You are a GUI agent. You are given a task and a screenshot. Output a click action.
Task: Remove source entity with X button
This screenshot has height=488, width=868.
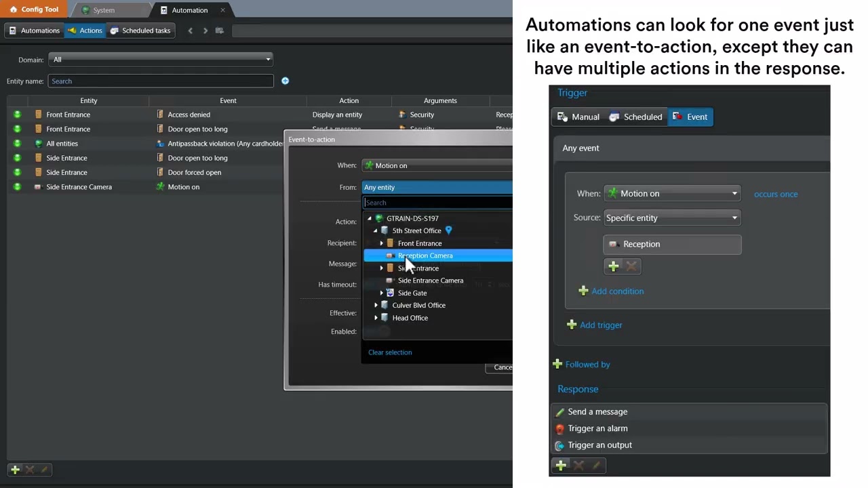631,266
